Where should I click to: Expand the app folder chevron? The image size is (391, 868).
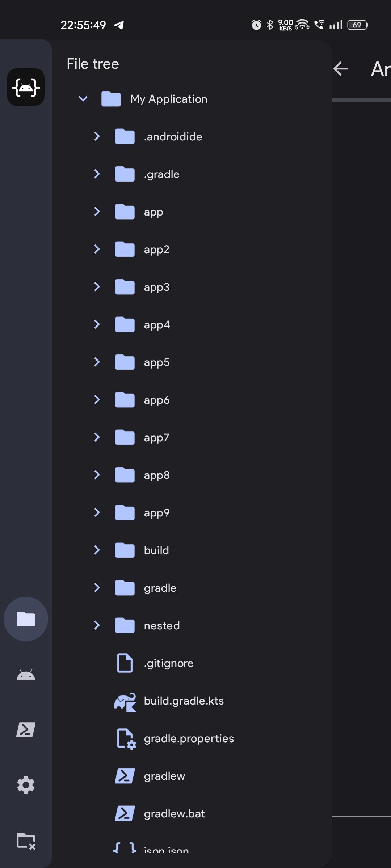(97, 212)
